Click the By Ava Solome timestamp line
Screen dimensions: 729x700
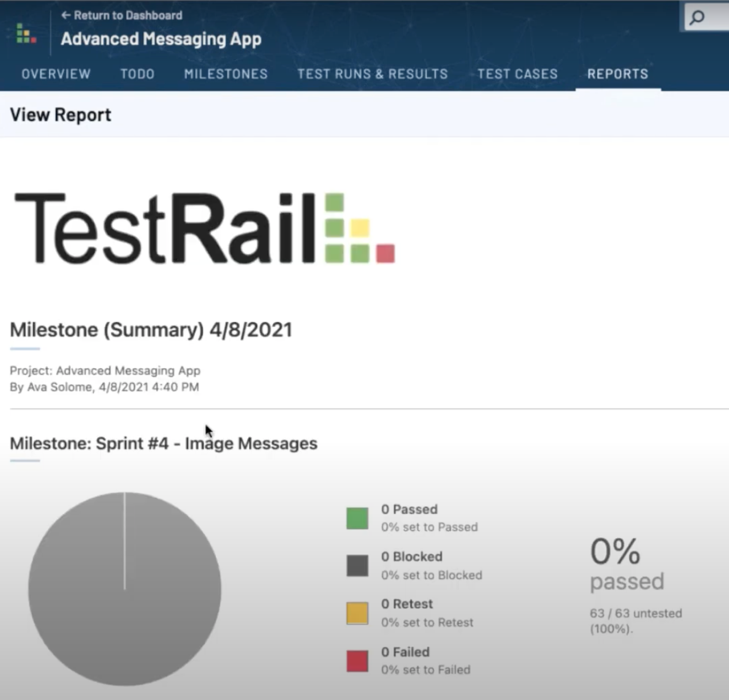click(x=104, y=387)
